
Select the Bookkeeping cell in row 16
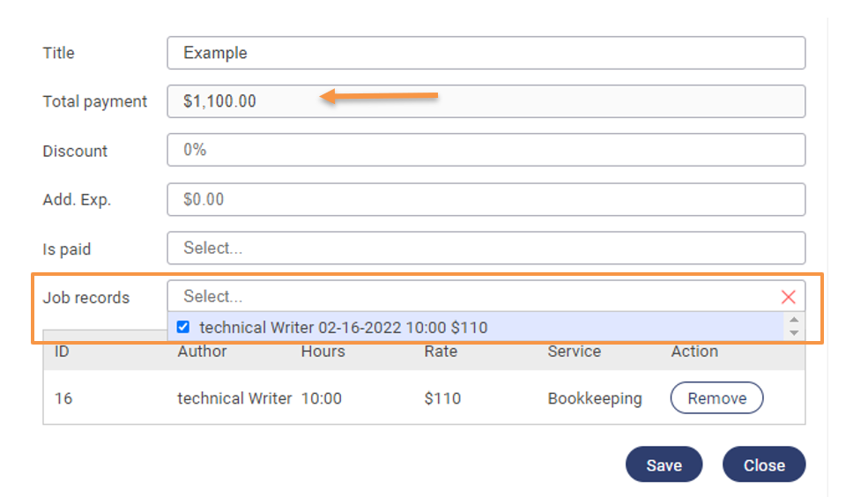tap(595, 398)
